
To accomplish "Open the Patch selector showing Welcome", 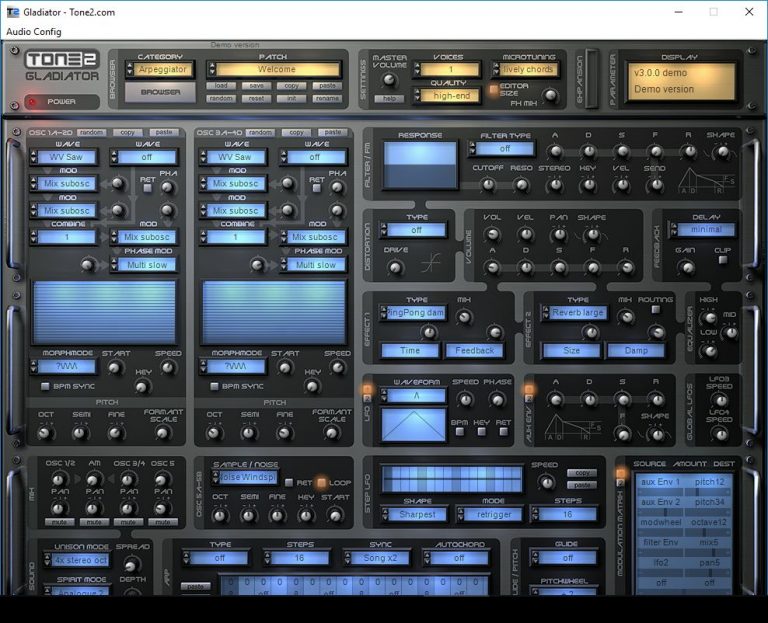I will [274, 70].
